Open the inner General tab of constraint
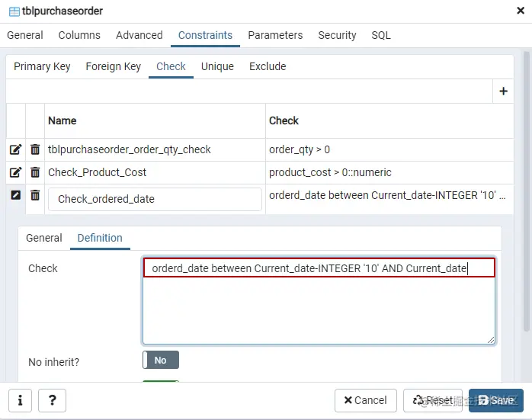The width and height of the screenshot is (532, 420). pyautogui.click(x=44, y=238)
